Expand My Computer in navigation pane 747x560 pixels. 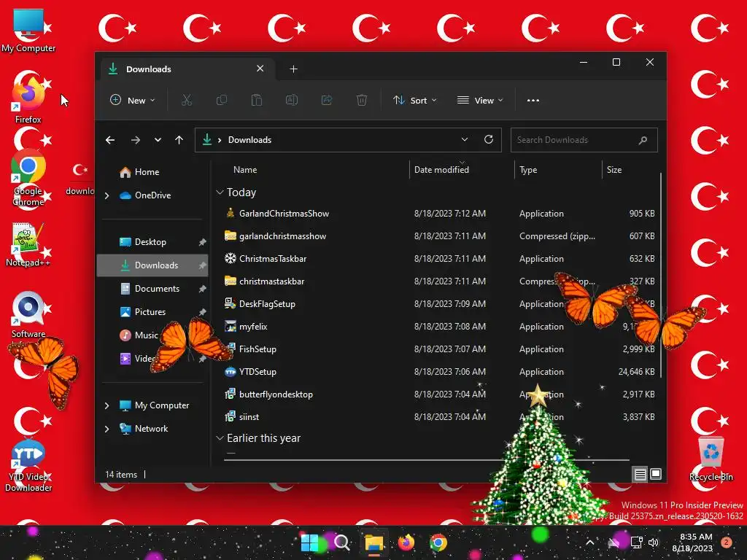pyautogui.click(x=107, y=405)
